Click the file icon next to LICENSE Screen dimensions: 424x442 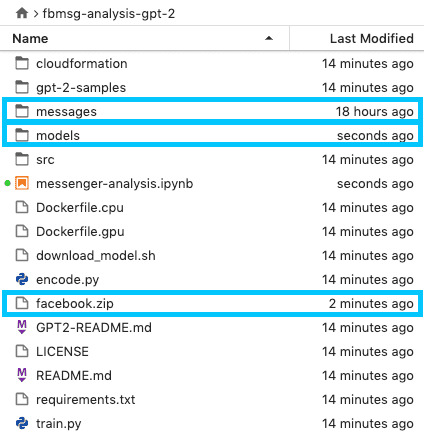pos(22,351)
